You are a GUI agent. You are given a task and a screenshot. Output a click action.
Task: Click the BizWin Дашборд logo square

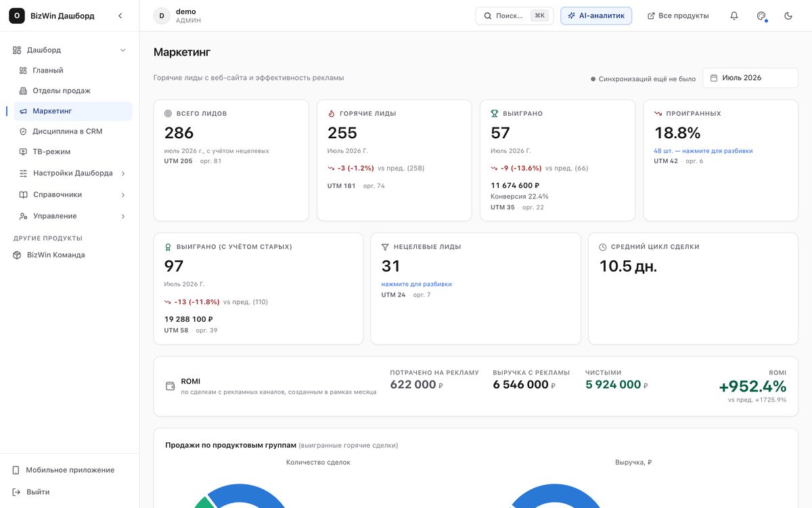pos(17,16)
